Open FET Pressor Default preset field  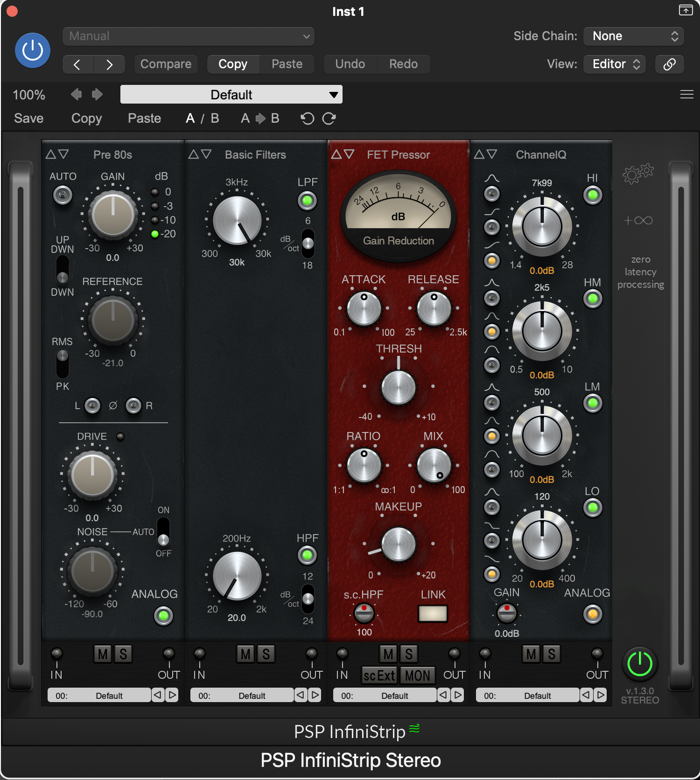click(x=385, y=695)
